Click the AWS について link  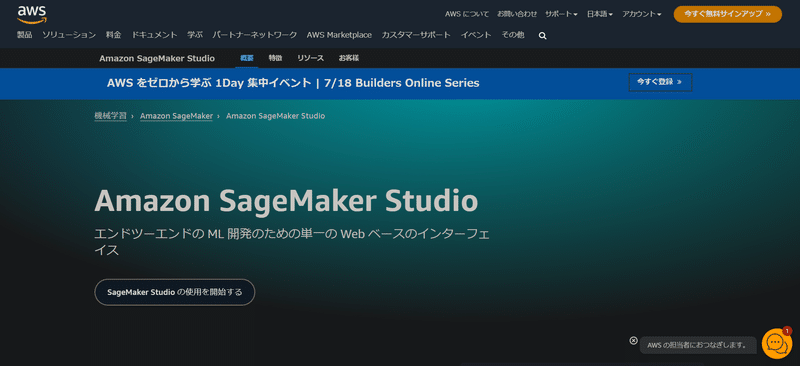(467, 14)
